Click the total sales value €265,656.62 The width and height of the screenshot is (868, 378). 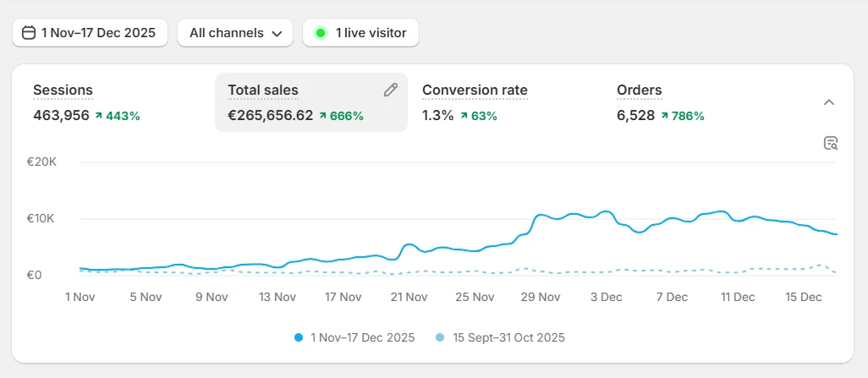pyautogui.click(x=271, y=116)
